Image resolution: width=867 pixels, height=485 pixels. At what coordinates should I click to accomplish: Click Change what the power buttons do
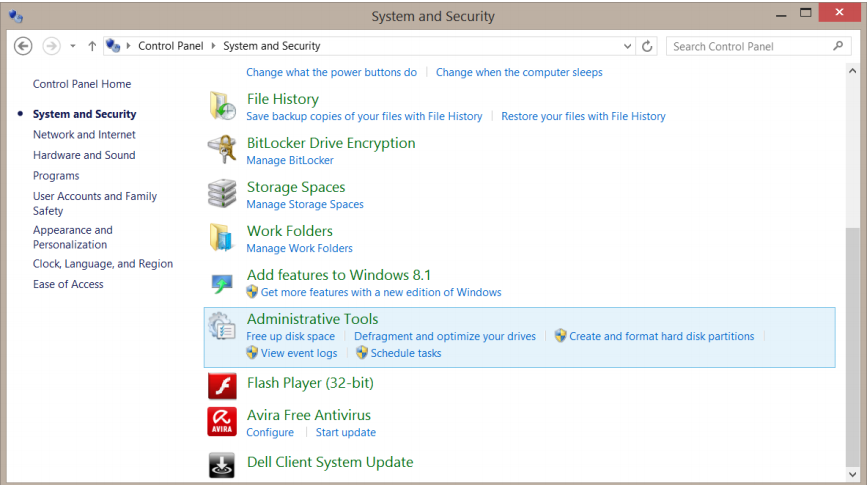point(331,72)
